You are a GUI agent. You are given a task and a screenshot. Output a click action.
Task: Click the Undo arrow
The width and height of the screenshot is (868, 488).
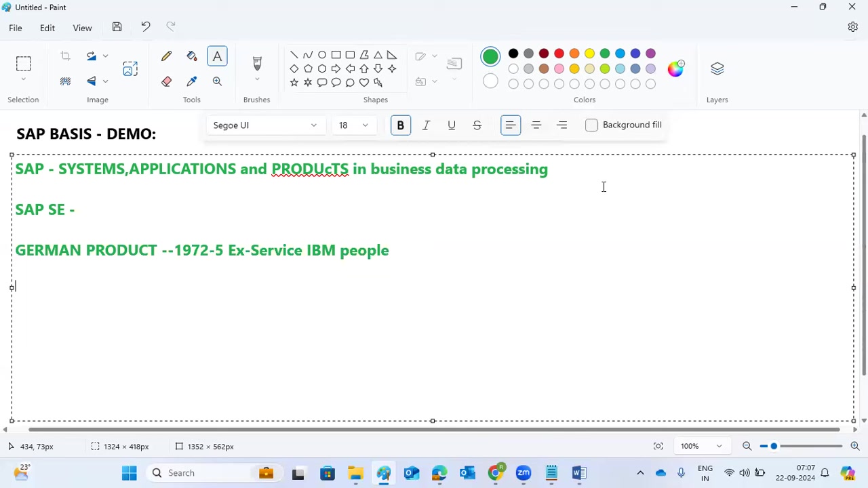coord(145,27)
